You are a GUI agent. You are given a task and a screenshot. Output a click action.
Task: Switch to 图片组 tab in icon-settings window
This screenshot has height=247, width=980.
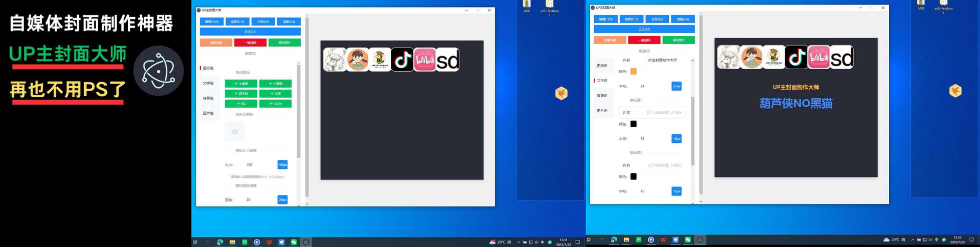coord(208,113)
